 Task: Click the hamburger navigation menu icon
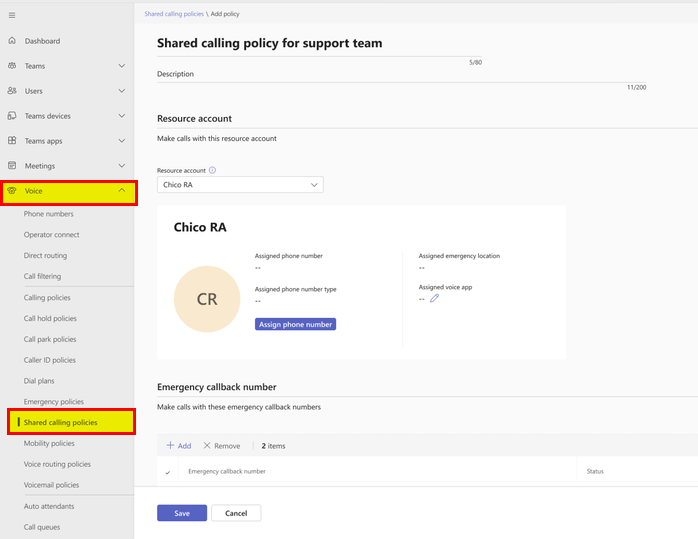(12, 15)
